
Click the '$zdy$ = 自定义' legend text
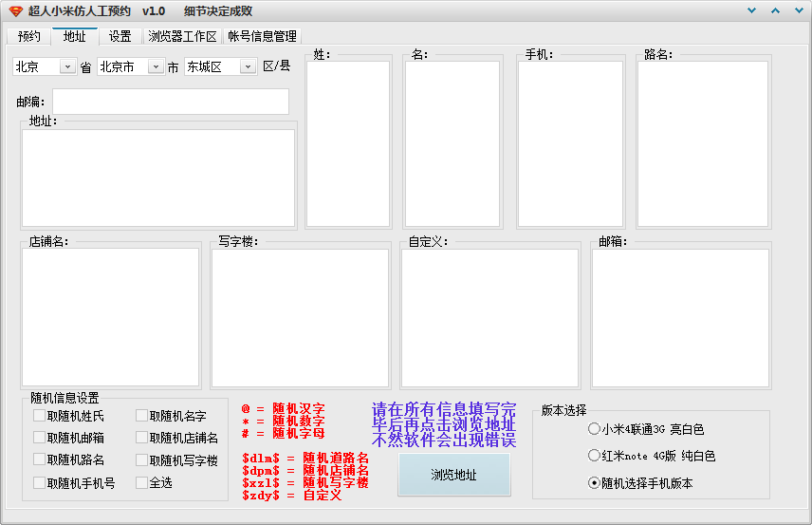(291, 495)
